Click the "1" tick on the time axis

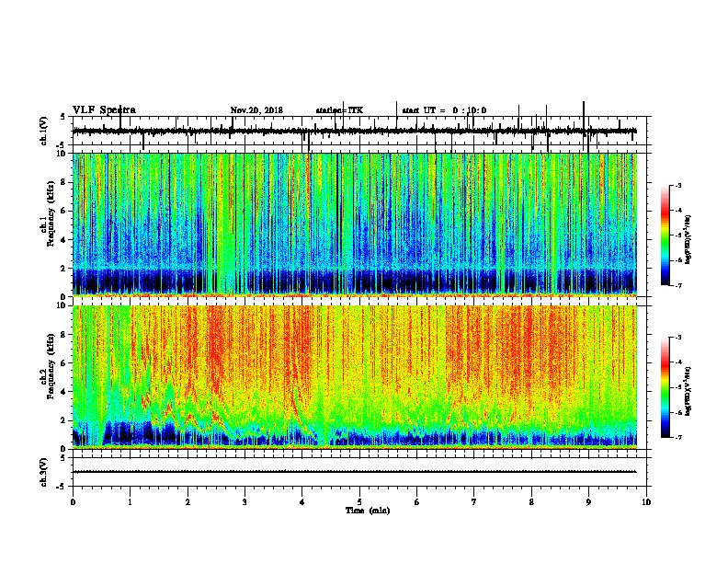pos(130,502)
